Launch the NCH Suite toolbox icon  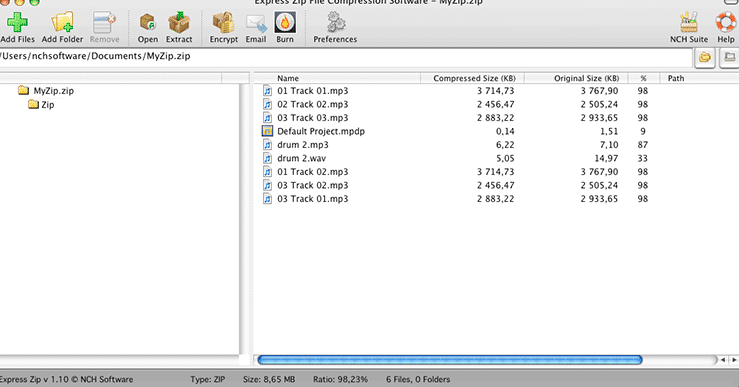(x=689, y=22)
